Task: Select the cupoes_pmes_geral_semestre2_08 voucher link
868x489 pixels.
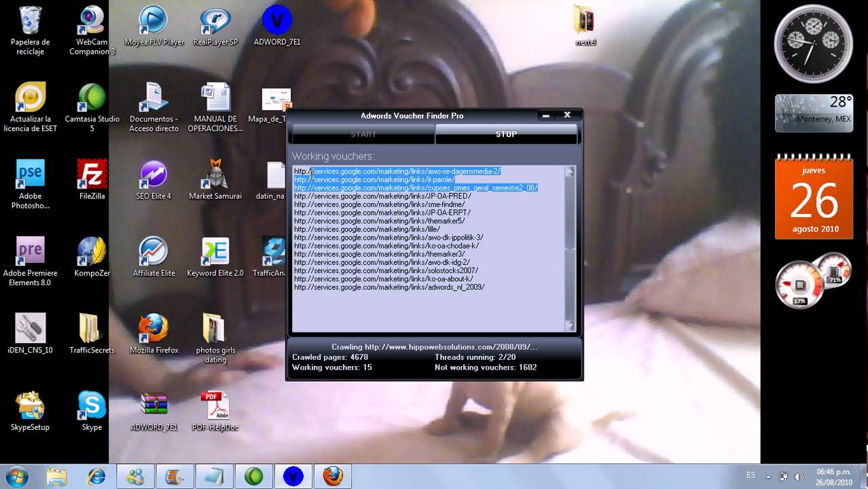Action: point(416,187)
